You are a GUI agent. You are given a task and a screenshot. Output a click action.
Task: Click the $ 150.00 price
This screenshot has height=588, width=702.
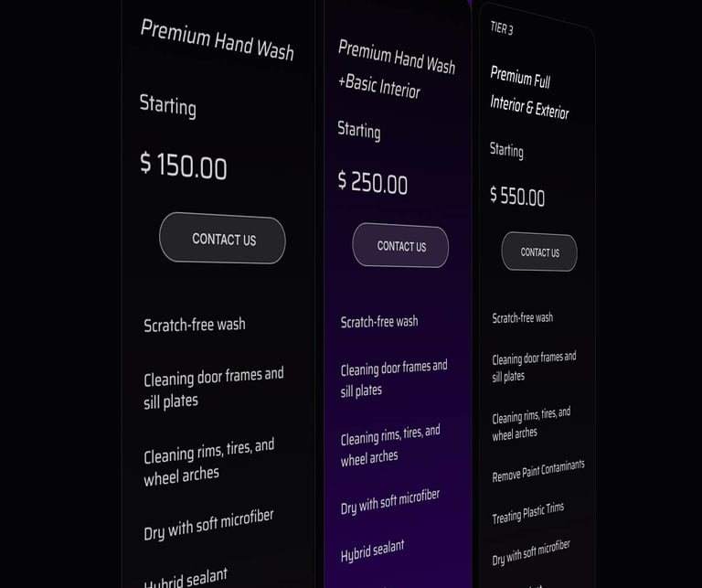tap(184, 166)
